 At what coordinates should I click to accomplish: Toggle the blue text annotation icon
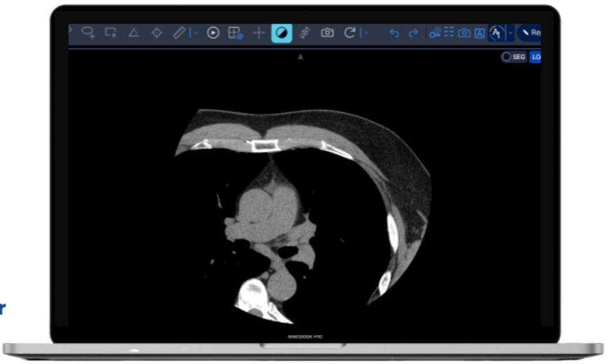tap(480, 33)
